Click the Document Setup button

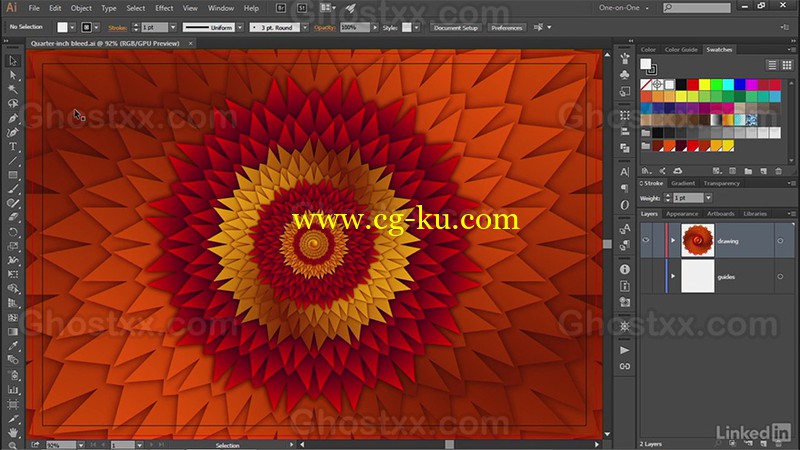coord(456,28)
